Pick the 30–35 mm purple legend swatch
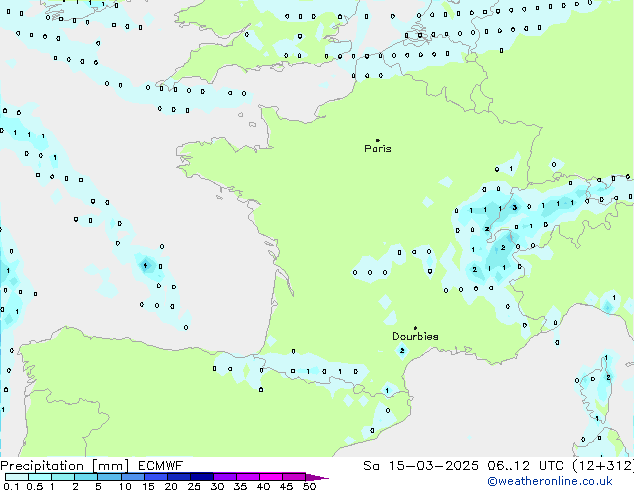The width and height of the screenshot is (634, 490). (x=225, y=477)
